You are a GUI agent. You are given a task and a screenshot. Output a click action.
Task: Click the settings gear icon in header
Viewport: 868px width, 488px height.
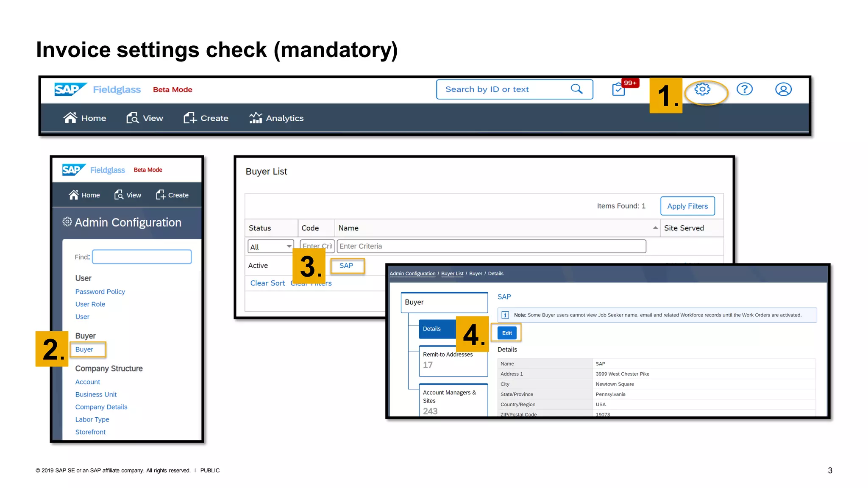(702, 89)
